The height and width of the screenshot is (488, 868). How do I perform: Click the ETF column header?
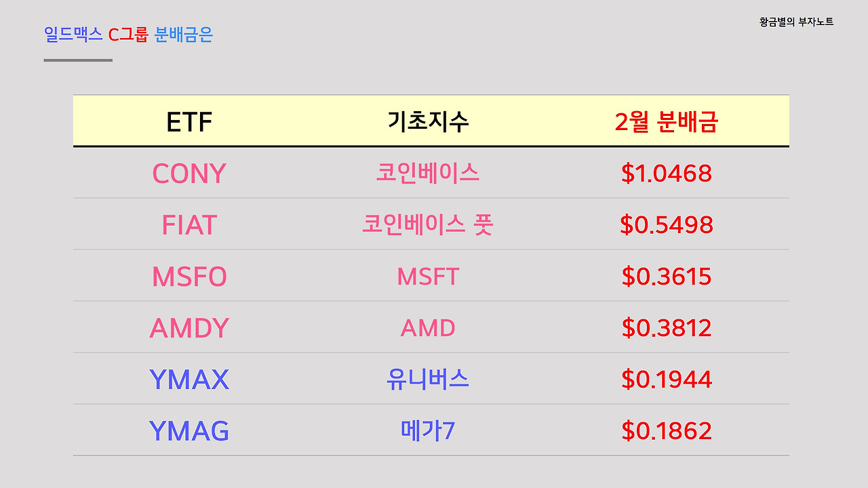coord(189,122)
